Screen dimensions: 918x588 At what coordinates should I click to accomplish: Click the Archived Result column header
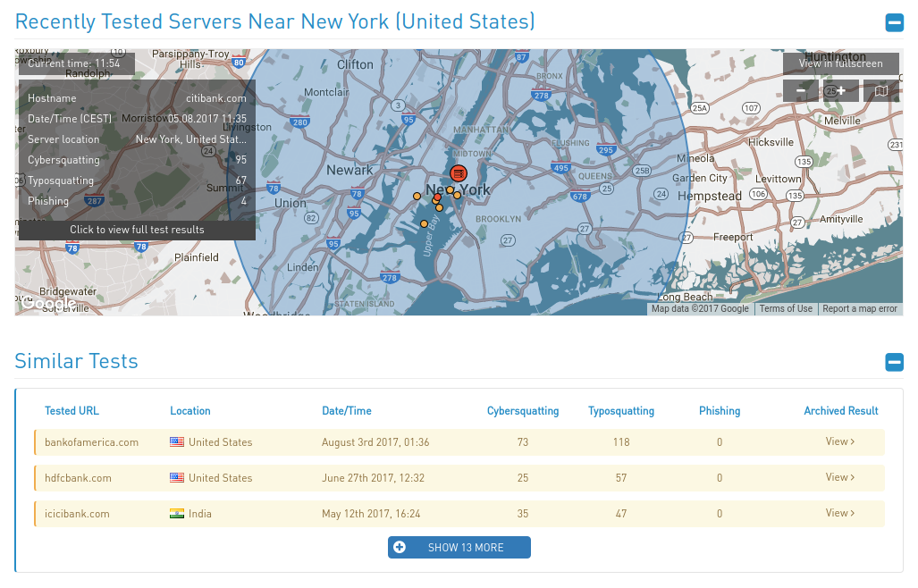841,411
